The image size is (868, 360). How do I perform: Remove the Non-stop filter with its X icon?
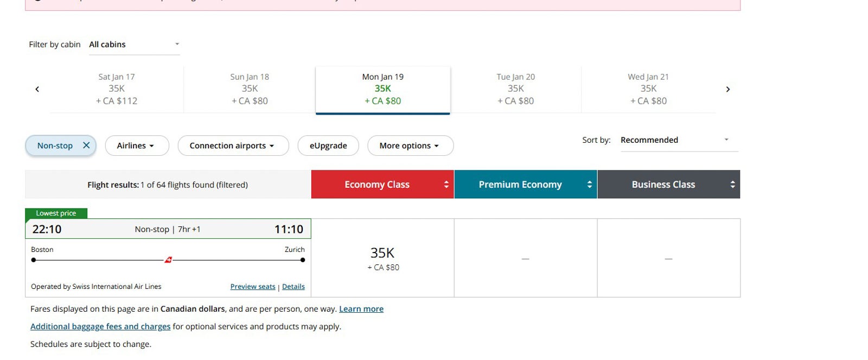(86, 146)
